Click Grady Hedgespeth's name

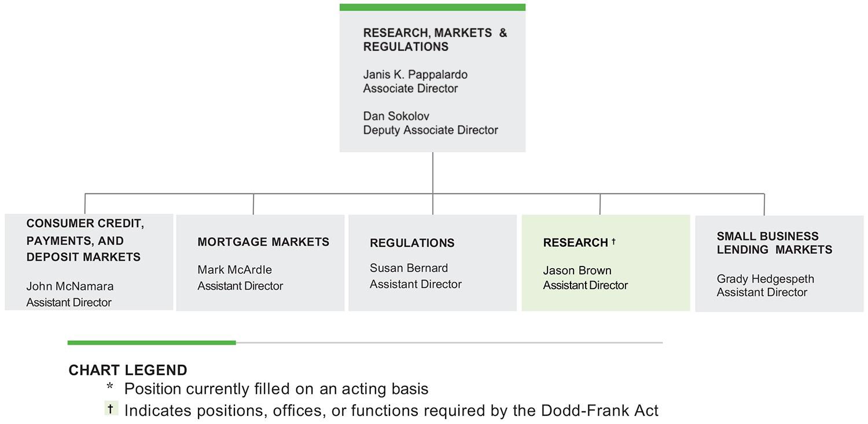click(x=765, y=279)
